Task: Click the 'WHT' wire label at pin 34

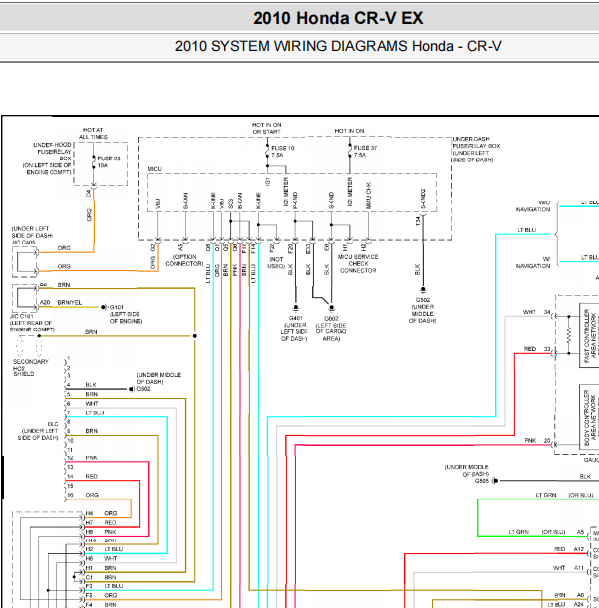Action: [x=529, y=312]
